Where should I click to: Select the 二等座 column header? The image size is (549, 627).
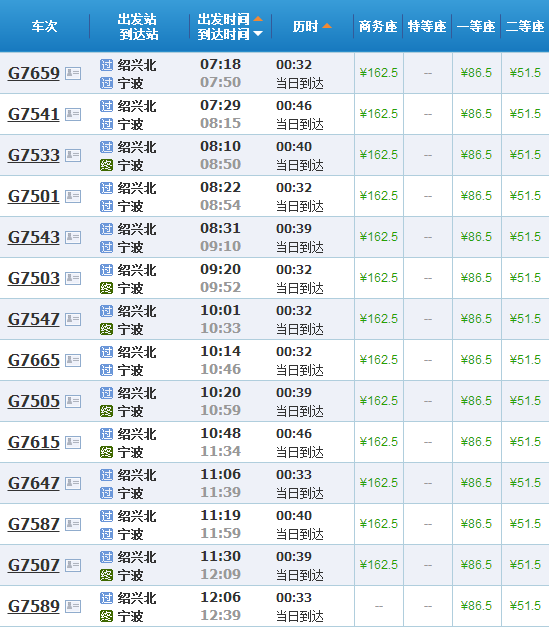tap(525, 26)
